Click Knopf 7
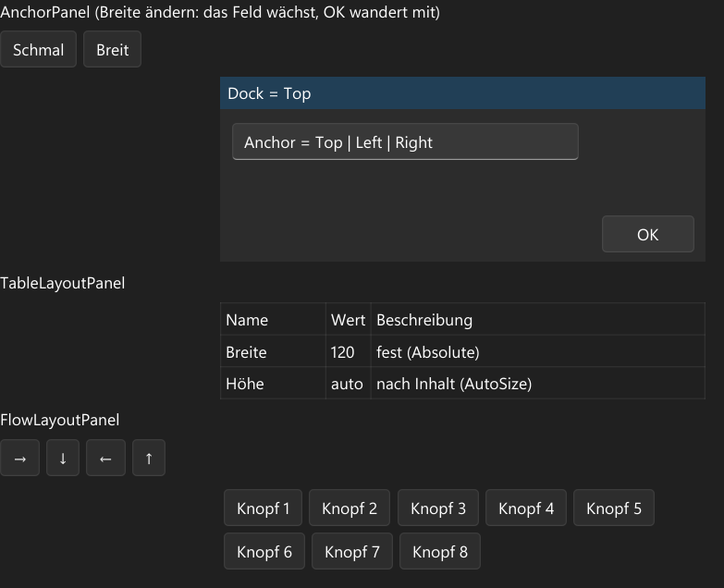The image size is (724, 588). (352, 551)
